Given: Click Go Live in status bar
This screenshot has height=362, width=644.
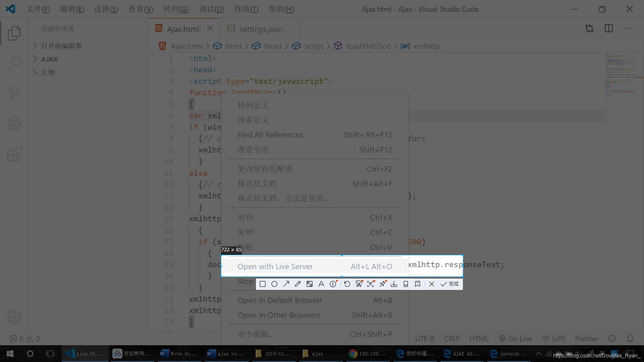Looking at the screenshot, I should click(x=516, y=339).
